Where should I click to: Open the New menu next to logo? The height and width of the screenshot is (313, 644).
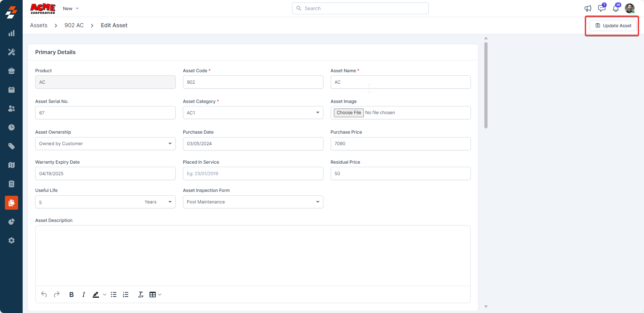[x=71, y=8]
